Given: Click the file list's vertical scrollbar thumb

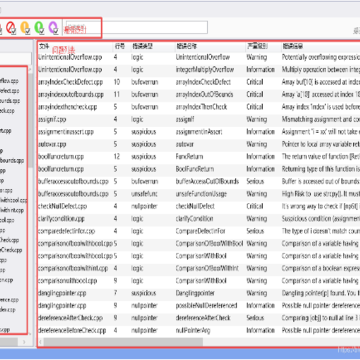Looking at the screenshot, I should tap(30, 119).
